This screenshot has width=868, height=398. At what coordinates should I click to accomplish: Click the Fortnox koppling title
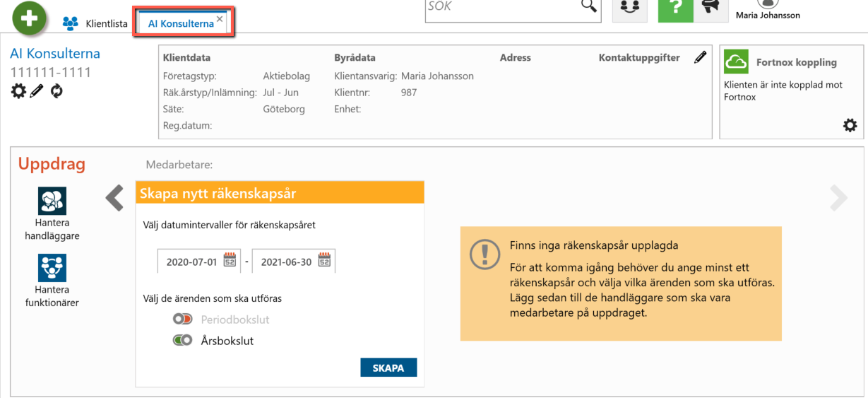(x=797, y=62)
